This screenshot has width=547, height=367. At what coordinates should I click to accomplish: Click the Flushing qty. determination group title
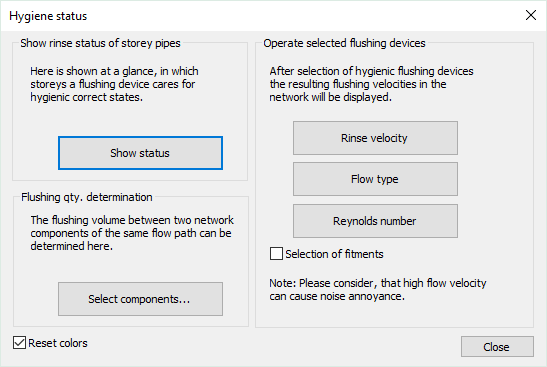tap(87, 197)
